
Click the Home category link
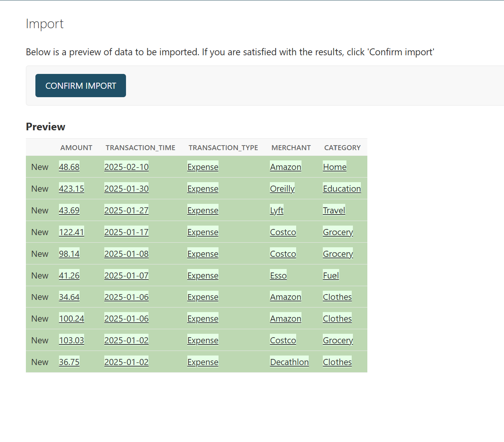(335, 167)
